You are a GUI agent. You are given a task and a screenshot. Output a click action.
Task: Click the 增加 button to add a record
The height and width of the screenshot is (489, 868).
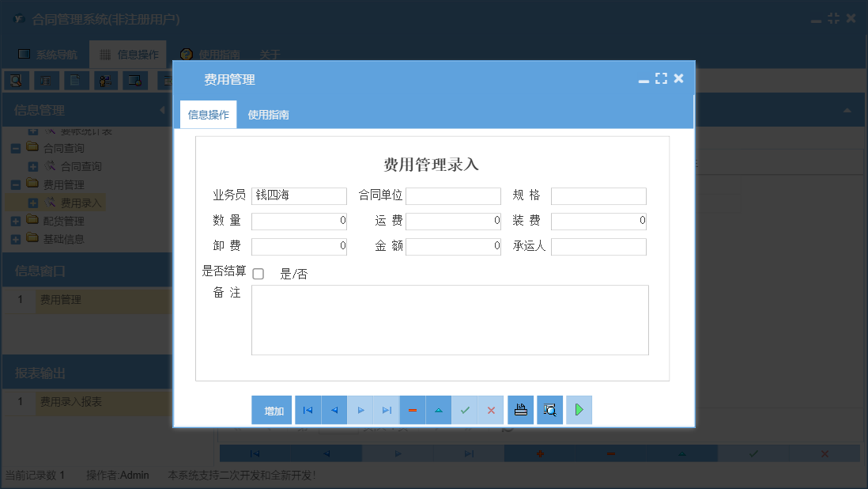point(272,409)
